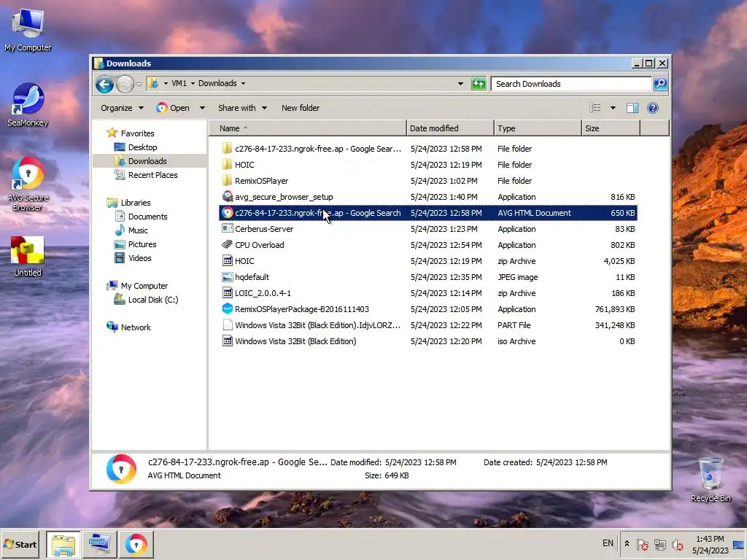This screenshot has width=747, height=560.
Task: Click the search magnifier button
Action: point(660,84)
